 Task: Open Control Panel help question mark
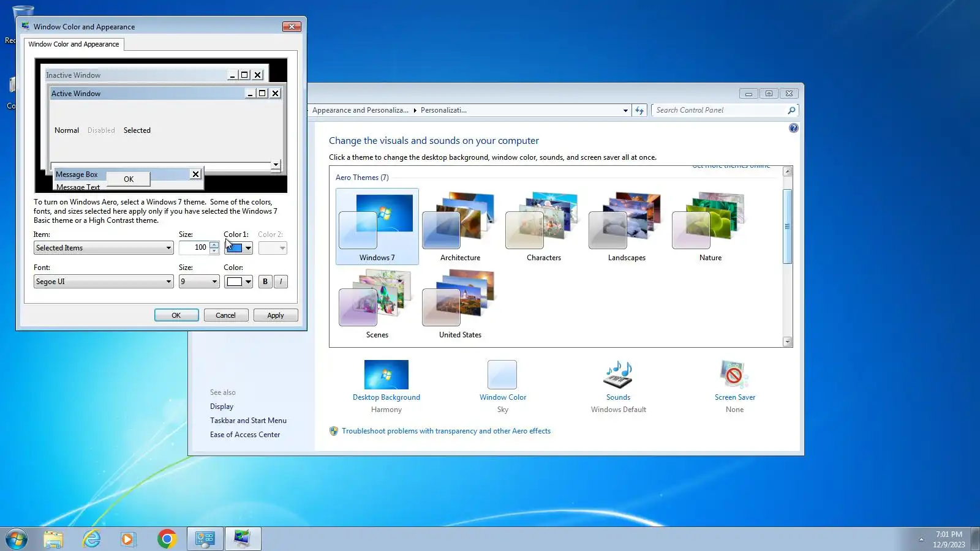(793, 128)
